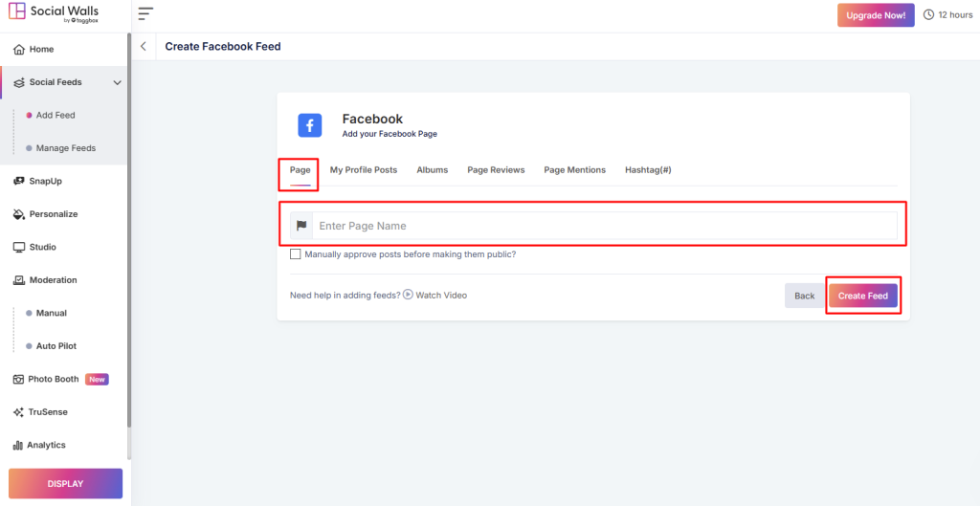Click the DISPLAY gradient button
980x506 pixels.
coord(65,484)
